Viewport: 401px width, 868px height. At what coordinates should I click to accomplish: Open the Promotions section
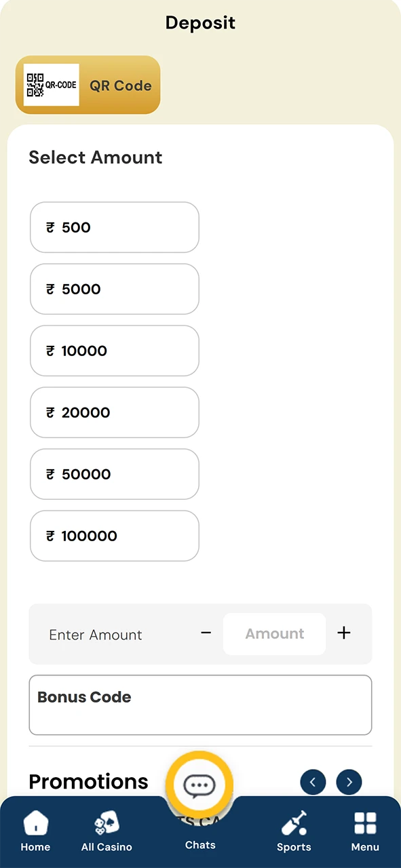(88, 781)
